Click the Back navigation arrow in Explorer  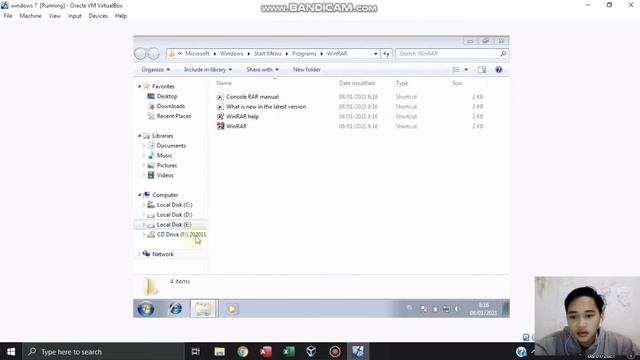pyautogui.click(x=140, y=53)
